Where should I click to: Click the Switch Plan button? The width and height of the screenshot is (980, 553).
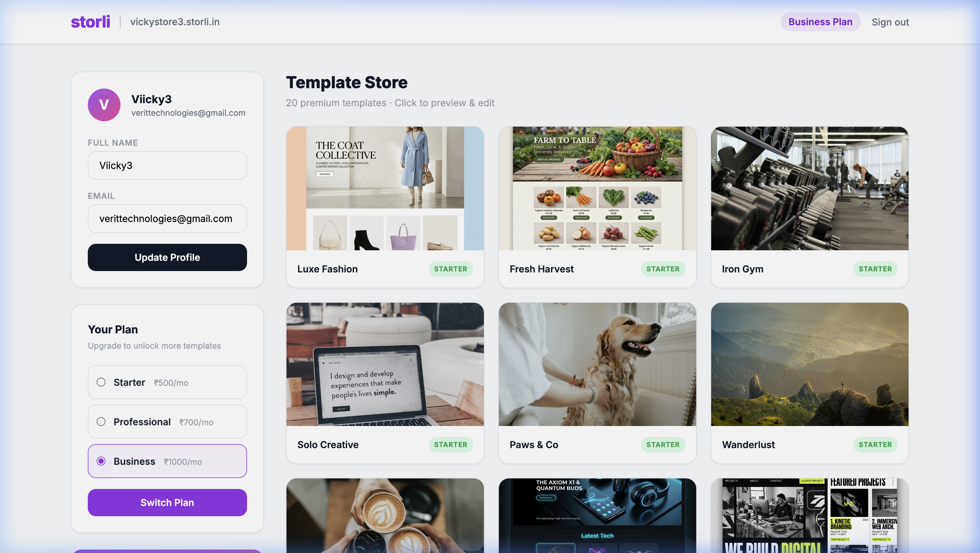pos(167,502)
